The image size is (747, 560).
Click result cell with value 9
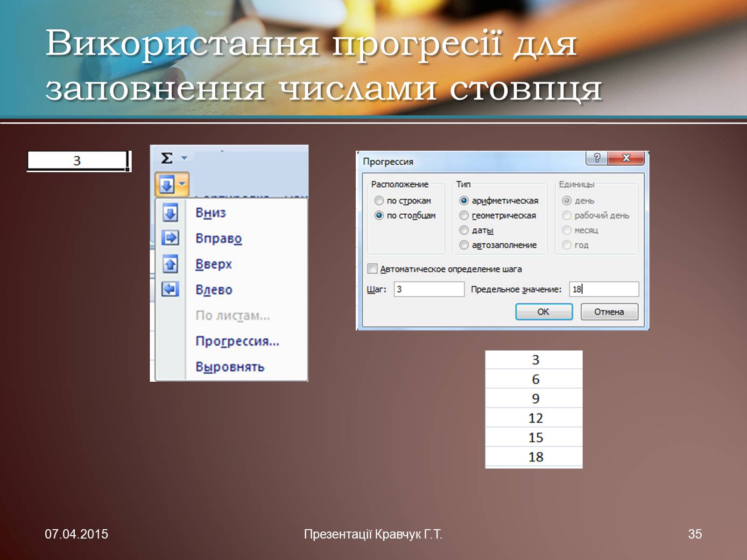point(534,399)
